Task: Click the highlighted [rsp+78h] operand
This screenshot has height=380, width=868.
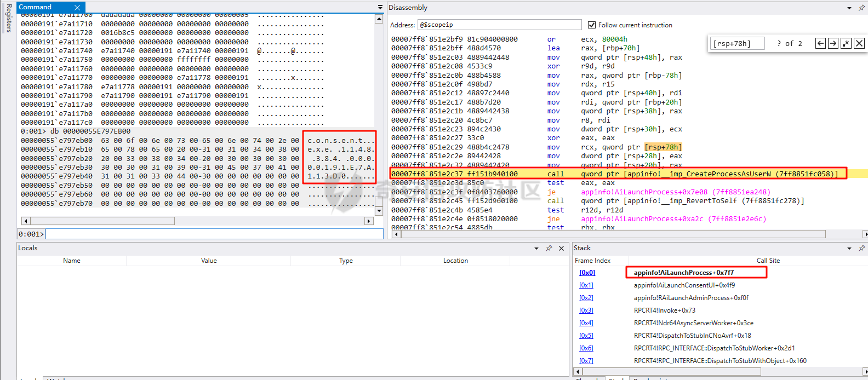Action: tap(663, 147)
